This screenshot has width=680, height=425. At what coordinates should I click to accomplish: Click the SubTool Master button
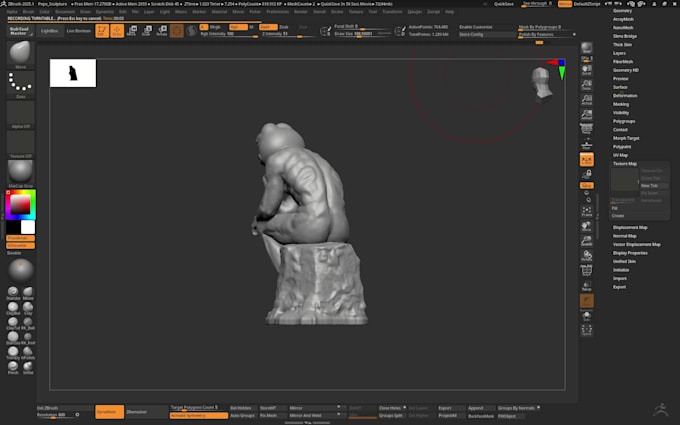(19, 31)
